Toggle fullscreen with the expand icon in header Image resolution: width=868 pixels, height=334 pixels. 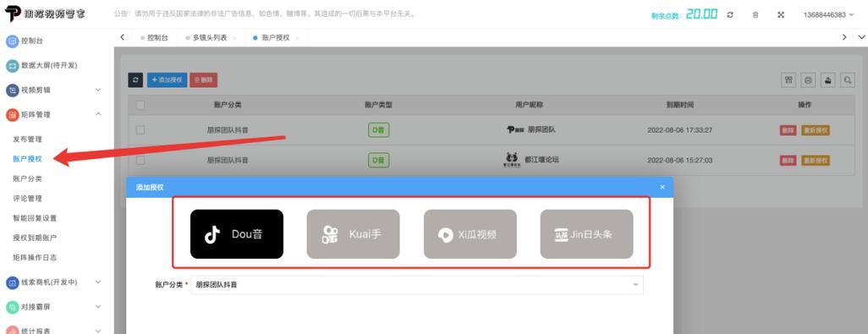(x=781, y=15)
